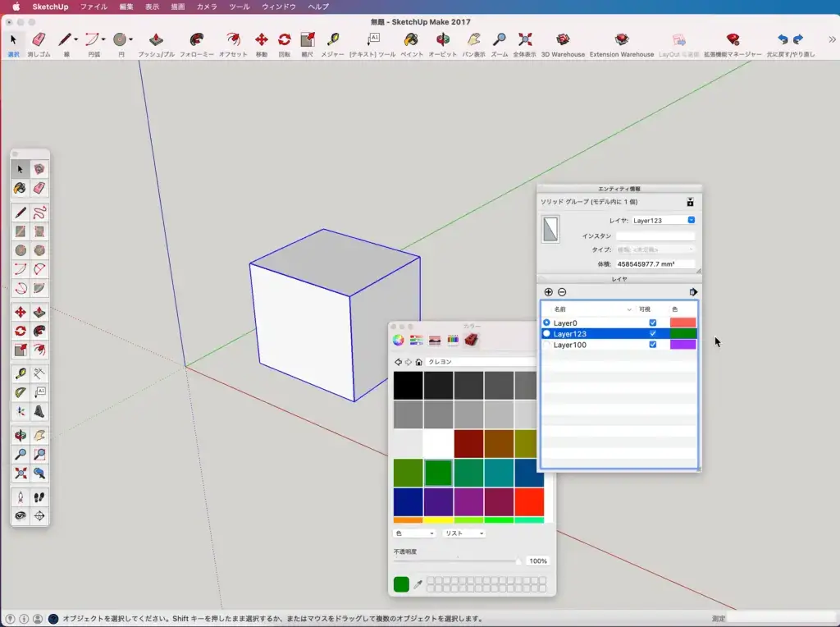The height and width of the screenshot is (627, 840).
Task: Open the ウィンドウ menu
Action: pos(279,7)
